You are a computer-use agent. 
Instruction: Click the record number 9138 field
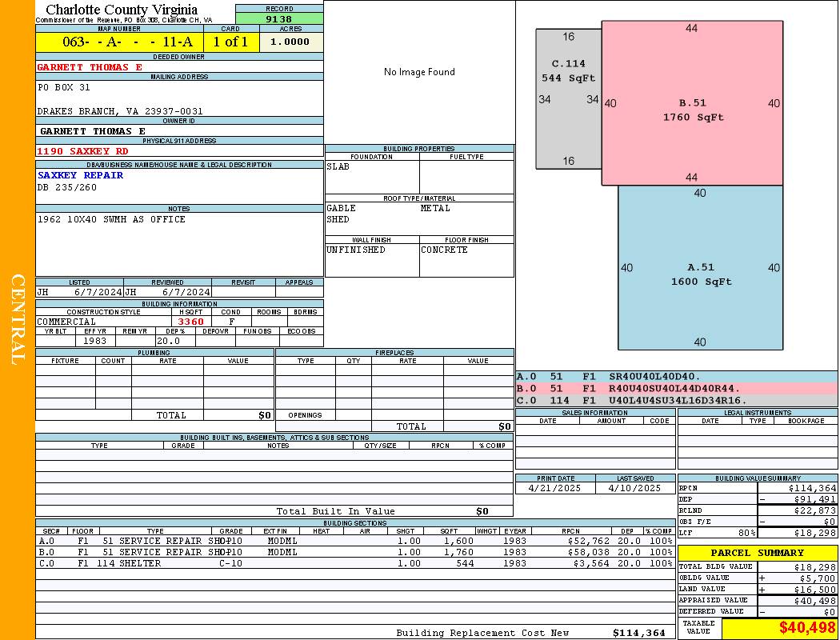point(279,18)
